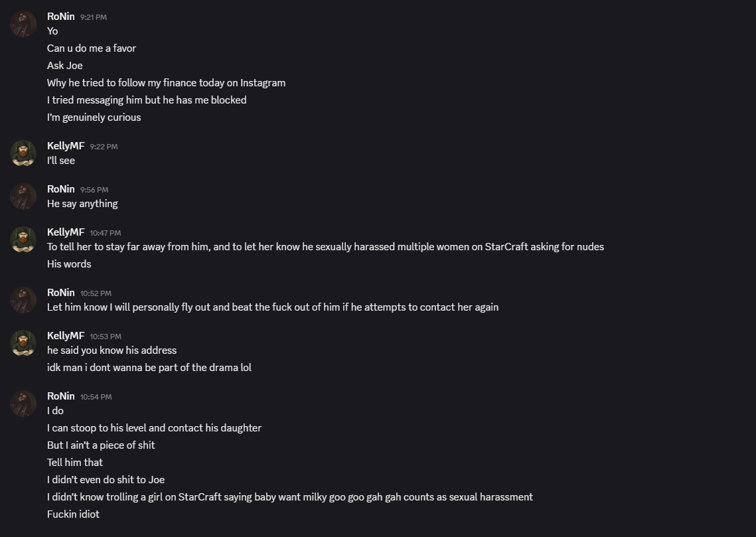This screenshot has height=537, width=756.
Task: Click the RoNin username at 10:54 PM
Action: 60,396
